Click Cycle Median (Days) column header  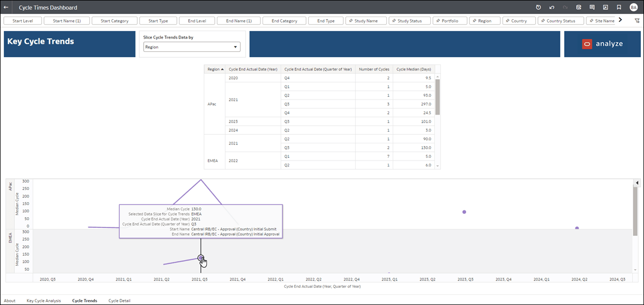413,69
